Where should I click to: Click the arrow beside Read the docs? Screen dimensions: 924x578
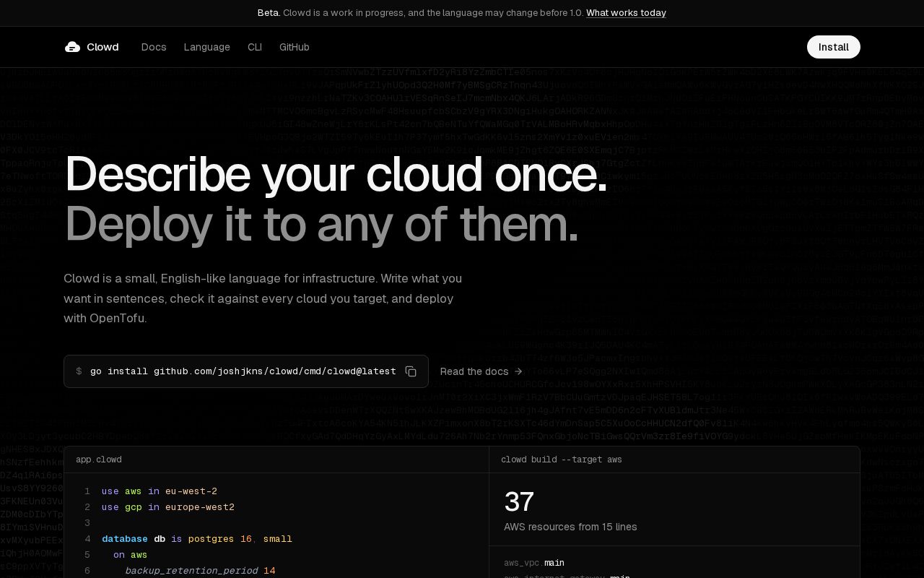pos(518,371)
